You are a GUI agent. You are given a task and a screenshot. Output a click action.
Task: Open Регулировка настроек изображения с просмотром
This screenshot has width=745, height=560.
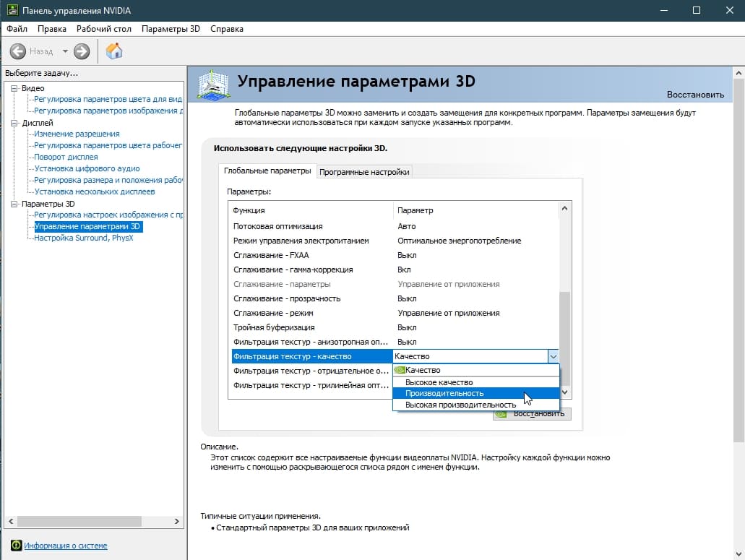click(x=108, y=215)
